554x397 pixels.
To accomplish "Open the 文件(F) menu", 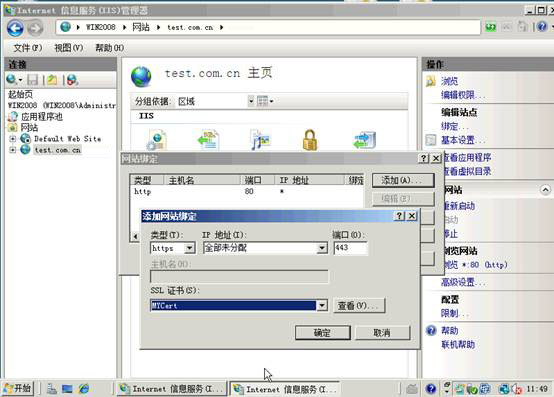I will point(28,48).
